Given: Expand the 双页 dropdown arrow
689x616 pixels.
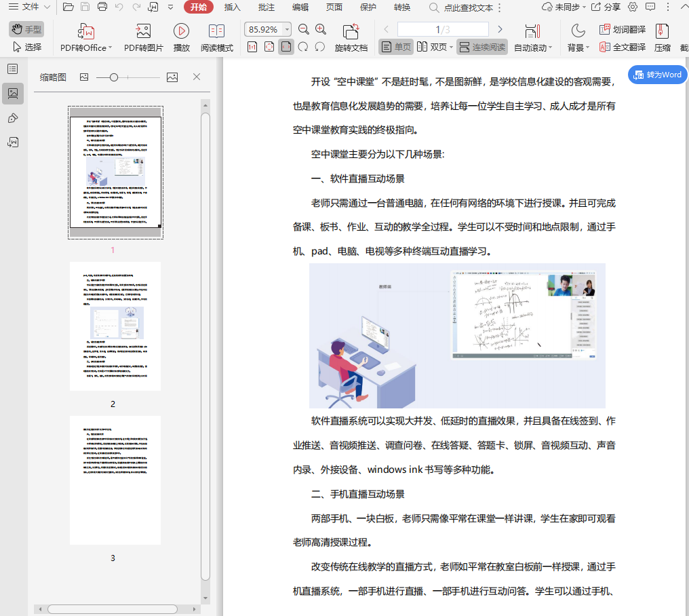Looking at the screenshot, I should (451, 47).
